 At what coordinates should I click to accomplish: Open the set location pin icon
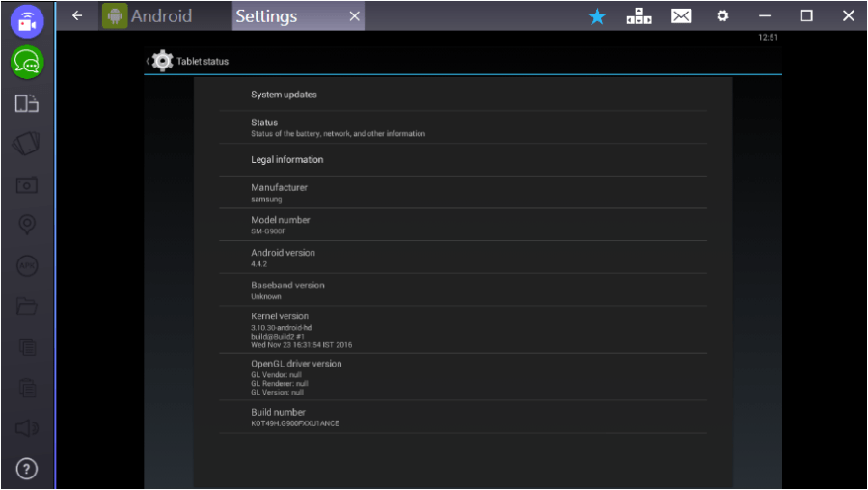[27, 225]
